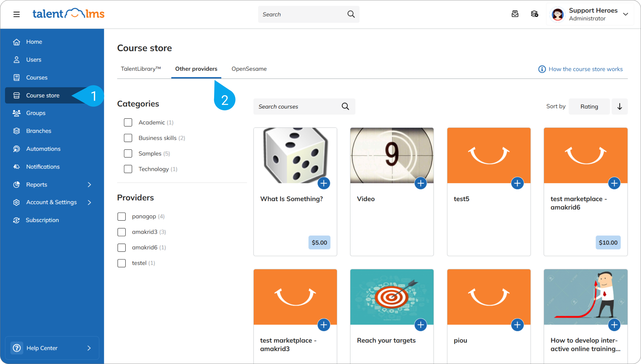Viewport: 641px width, 364px height.
Task: Add test marketplace - amakrid3 with plus
Action: tap(324, 325)
